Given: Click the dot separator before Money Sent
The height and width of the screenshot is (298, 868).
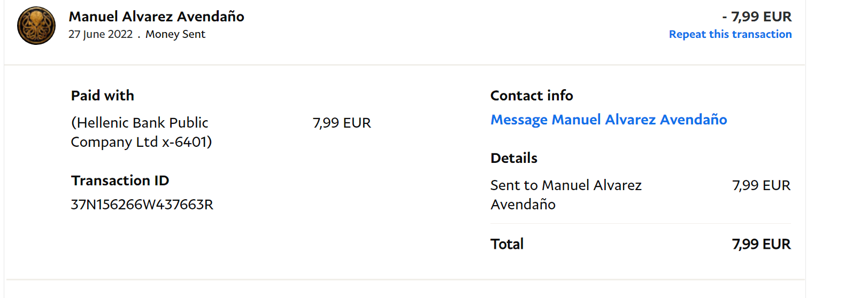Looking at the screenshot, I should (139, 36).
